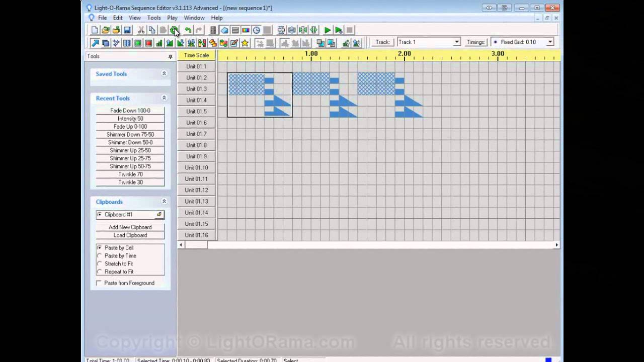This screenshot has height=362, width=644.
Task: Click the horizontal scrollbar right arrow
Action: coord(556,245)
